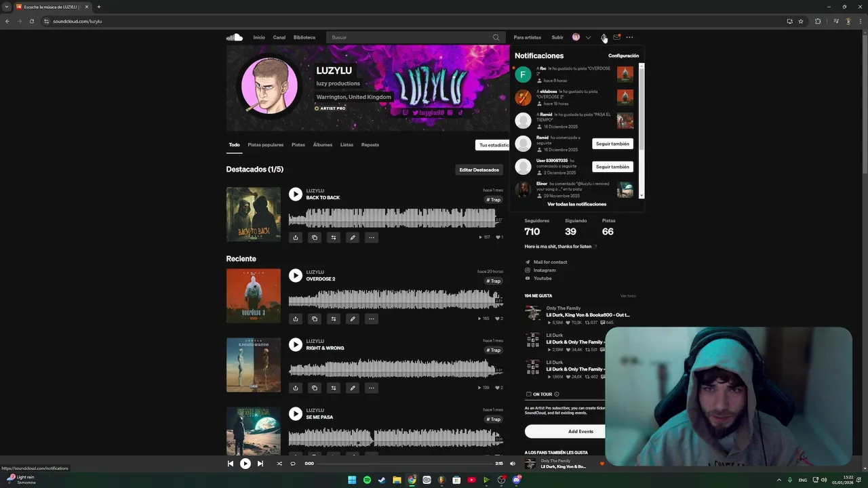Open notifications Configuración link
Screen dimensions: 868x488
pos(623,56)
